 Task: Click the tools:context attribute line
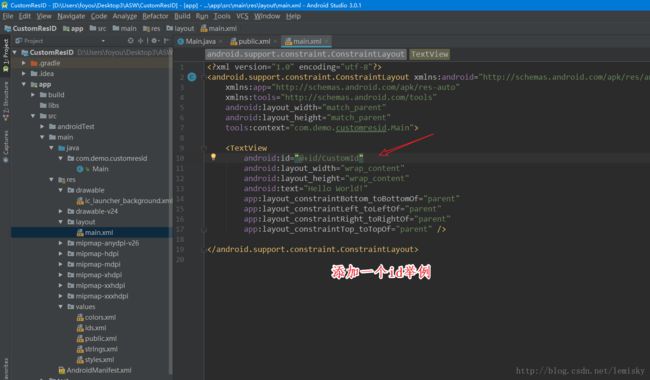(x=322, y=128)
